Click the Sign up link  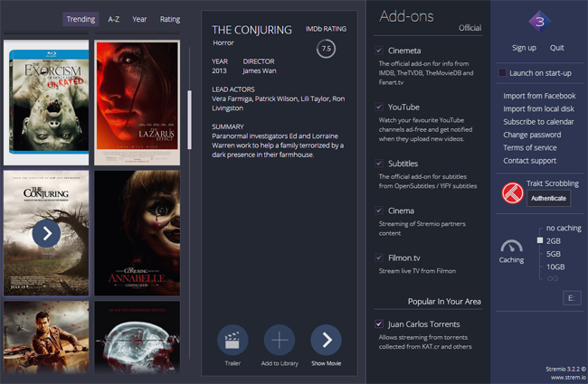point(524,48)
